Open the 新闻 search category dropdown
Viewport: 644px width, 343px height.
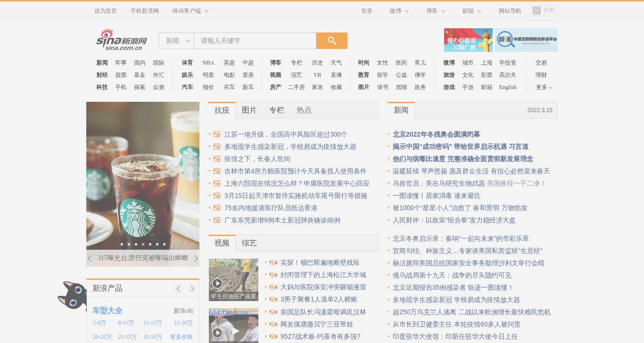click(x=176, y=41)
